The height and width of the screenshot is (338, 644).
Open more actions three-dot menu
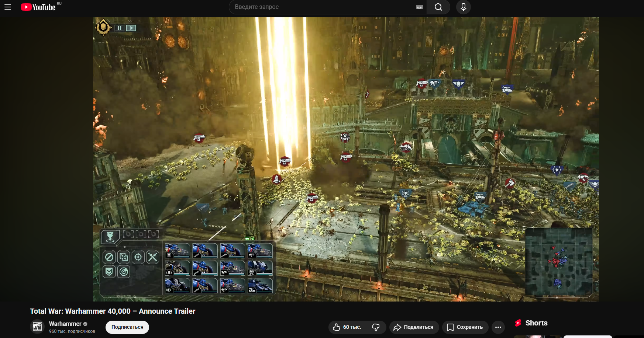(498, 327)
